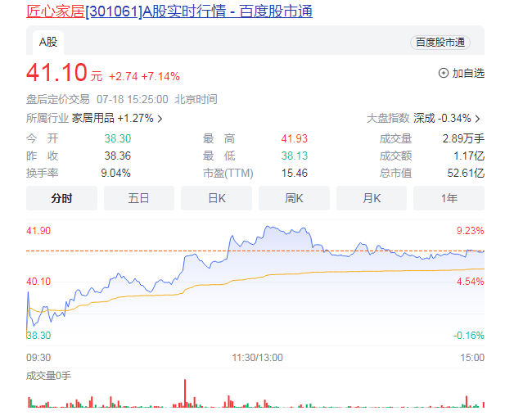Click the 41.10 current price figure
514x420 pixels.
pos(56,73)
